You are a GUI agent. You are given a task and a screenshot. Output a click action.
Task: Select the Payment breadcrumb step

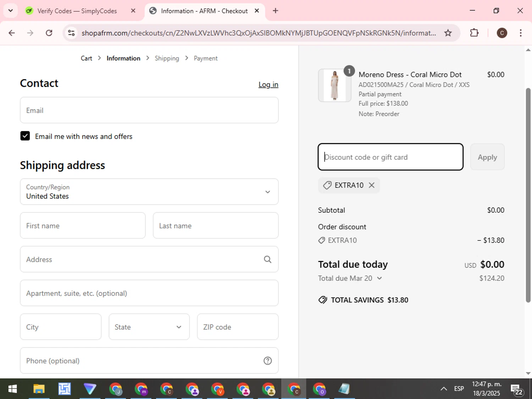[206, 58]
